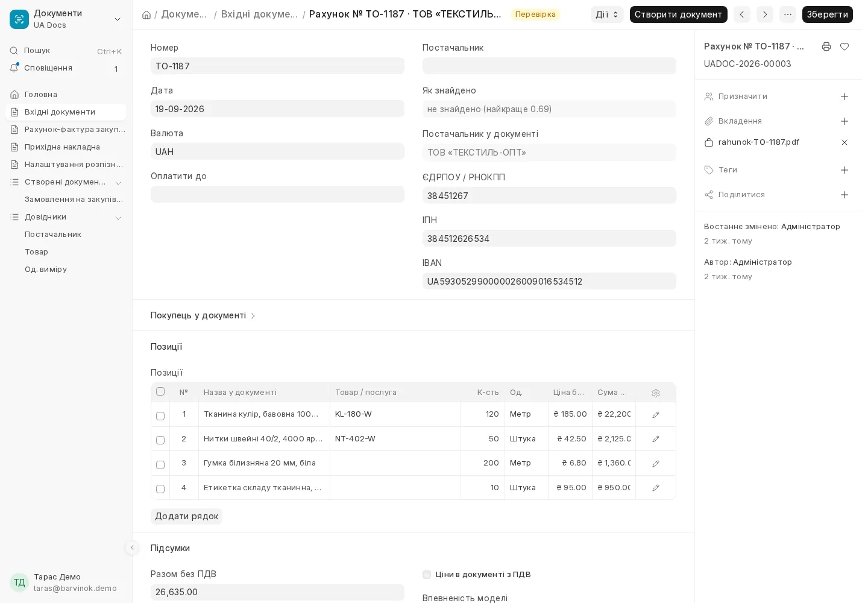Click the «Створити документ» button
Image resolution: width=868 pixels, height=603 pixels.
pyautogui.click(x=678, y=14)
